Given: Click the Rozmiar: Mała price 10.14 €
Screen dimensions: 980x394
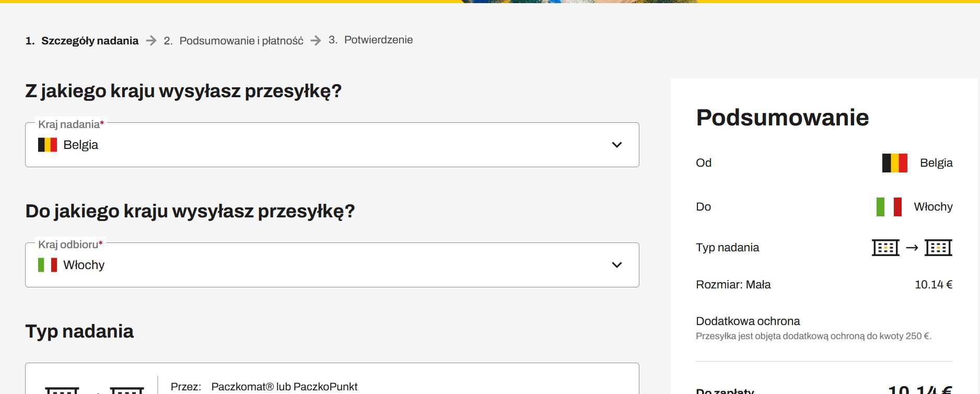Looking at the screenshot, I should click(x=933, y=285).
